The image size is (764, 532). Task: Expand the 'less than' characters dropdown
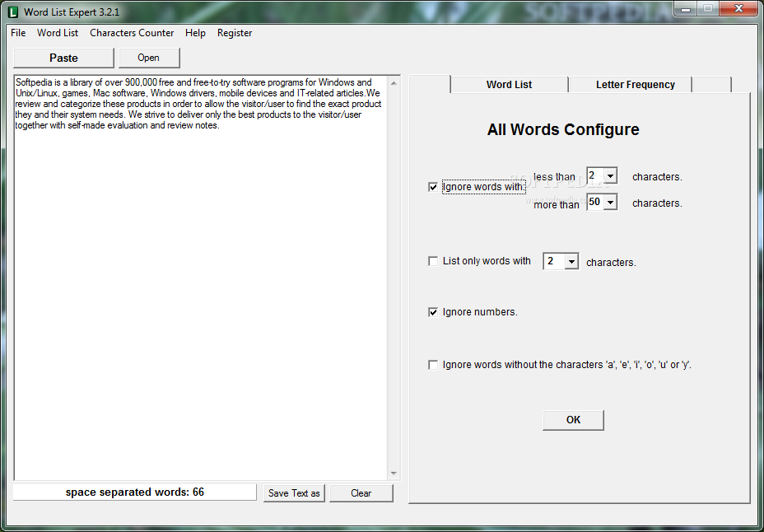point(611,175)
